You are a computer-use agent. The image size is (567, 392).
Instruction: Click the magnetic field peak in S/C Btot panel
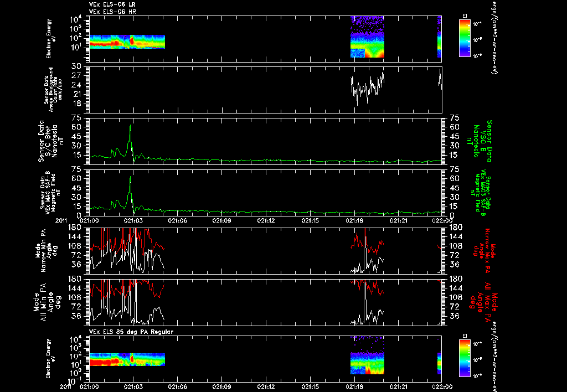pyautogui.click(x=131, y=126)
